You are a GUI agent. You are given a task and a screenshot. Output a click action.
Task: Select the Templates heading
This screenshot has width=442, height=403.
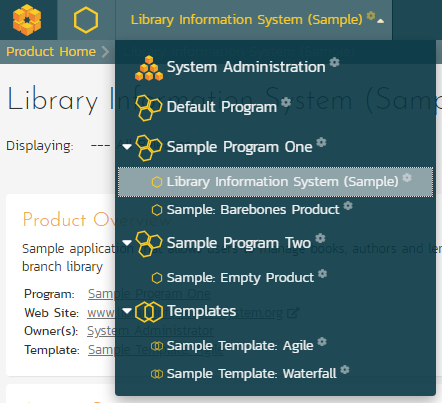(x=202, y=311)
